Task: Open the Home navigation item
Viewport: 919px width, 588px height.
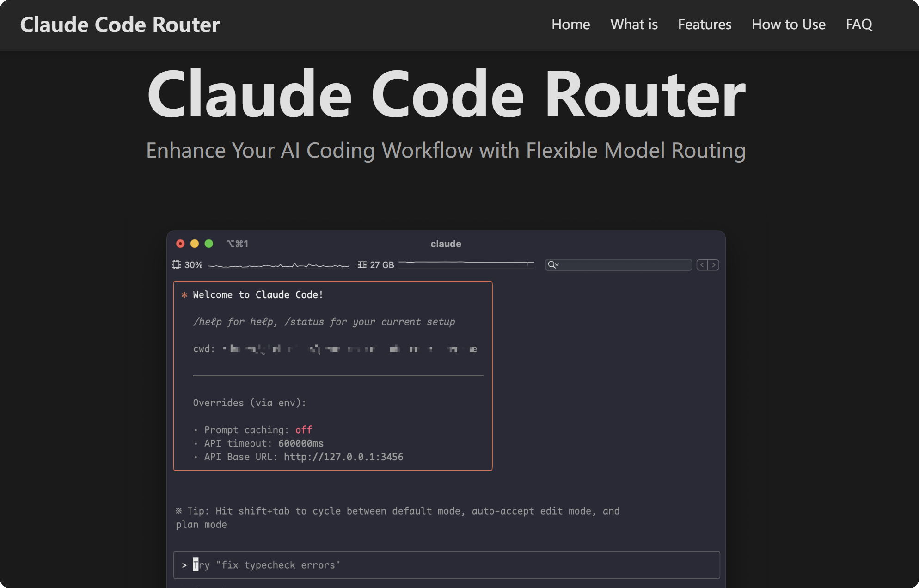Action: pyautogui.click(x=570, y=24)
